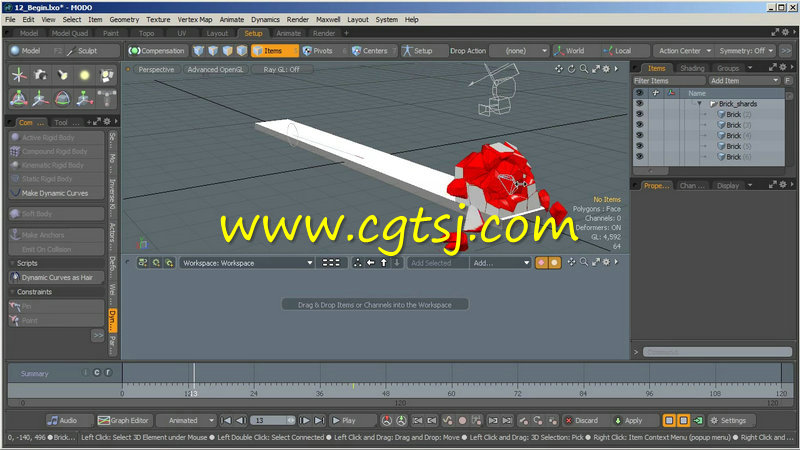Hide Brick (2) using its eye icon
800x450 pixels.
(x=639, y=114)
